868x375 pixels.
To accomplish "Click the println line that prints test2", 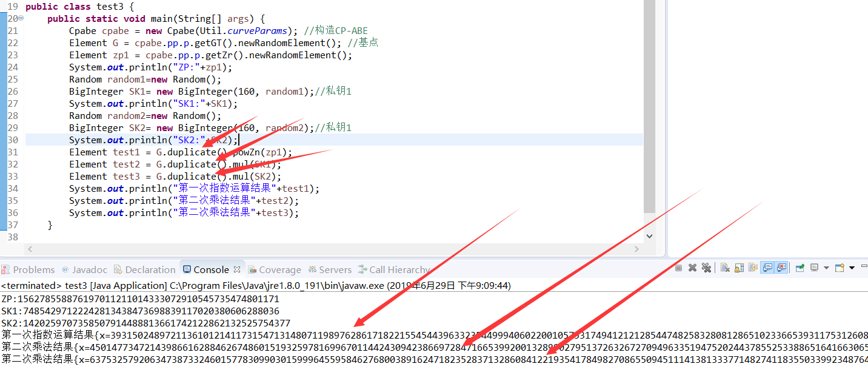I will (184, 201).
